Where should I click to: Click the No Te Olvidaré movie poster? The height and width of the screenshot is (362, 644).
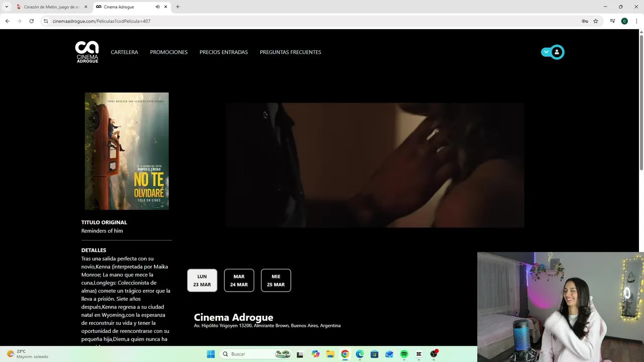tap(127, 151)
